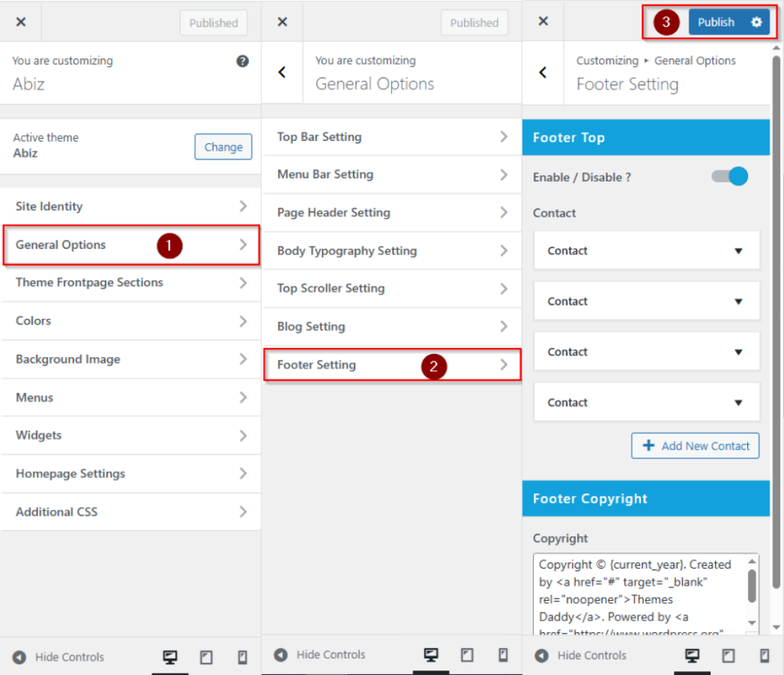Select desktop preview icon in Abiz main panel

point(170,657)
